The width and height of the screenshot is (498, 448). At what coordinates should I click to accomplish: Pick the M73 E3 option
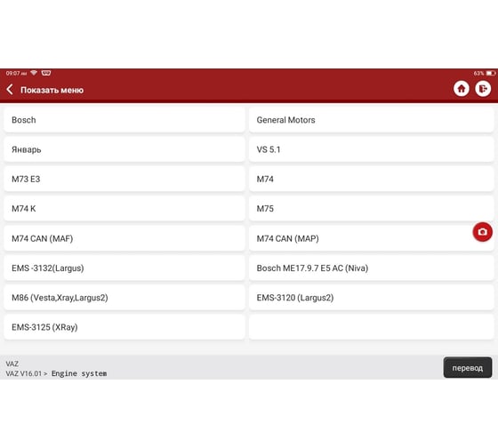pos(124,179)
